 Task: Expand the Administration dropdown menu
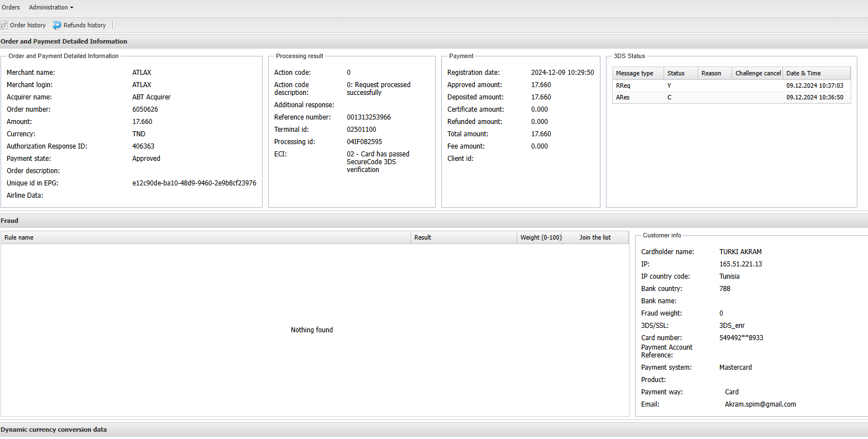pyautogui.click(x=51, y=7)
